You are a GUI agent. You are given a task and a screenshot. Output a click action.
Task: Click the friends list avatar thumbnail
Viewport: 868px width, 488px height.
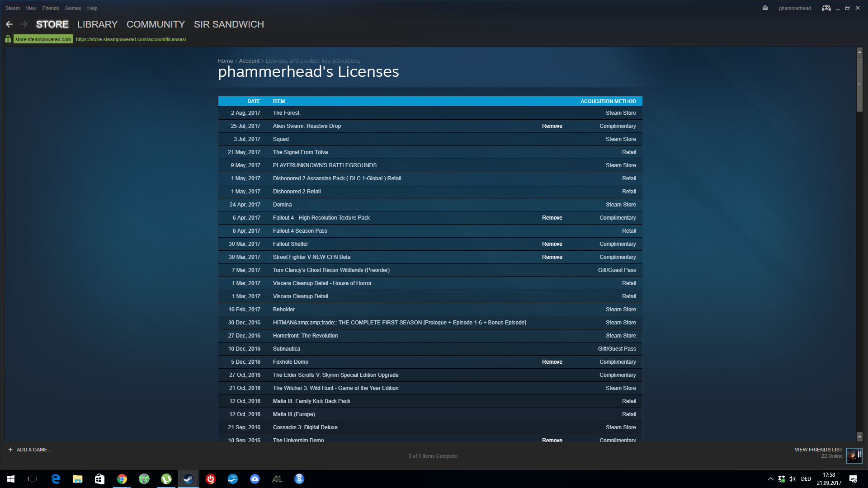pos(854,455)
